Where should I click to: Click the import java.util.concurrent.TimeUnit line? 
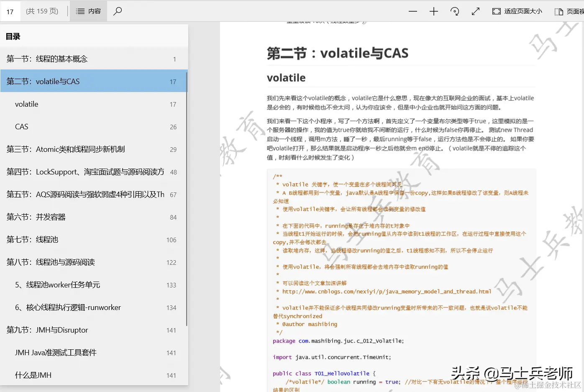[332, 357]
